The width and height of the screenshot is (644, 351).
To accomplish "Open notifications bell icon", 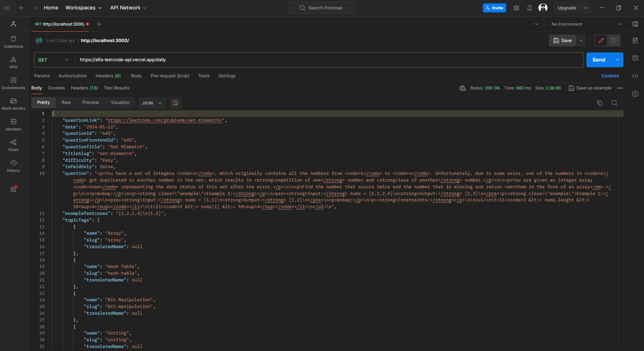I will [530, 8].
